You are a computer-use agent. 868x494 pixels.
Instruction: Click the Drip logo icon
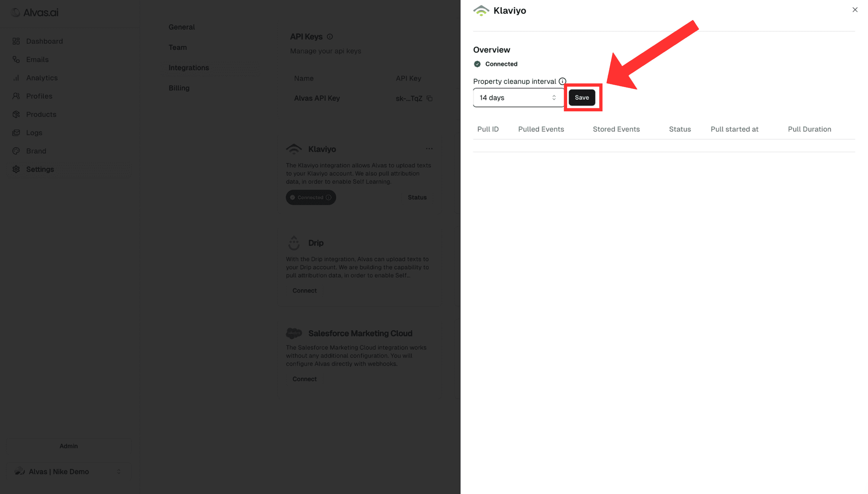(x=294, y=243)
